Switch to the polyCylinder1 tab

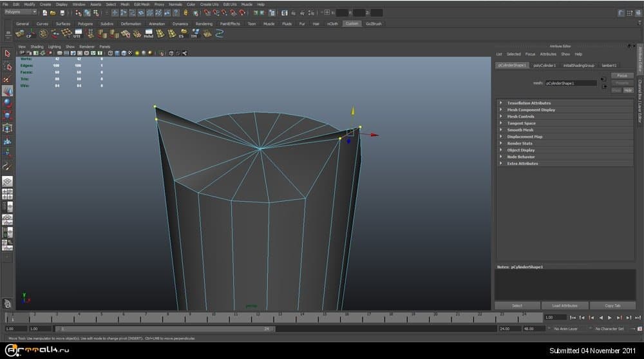(x=545, y=65)
